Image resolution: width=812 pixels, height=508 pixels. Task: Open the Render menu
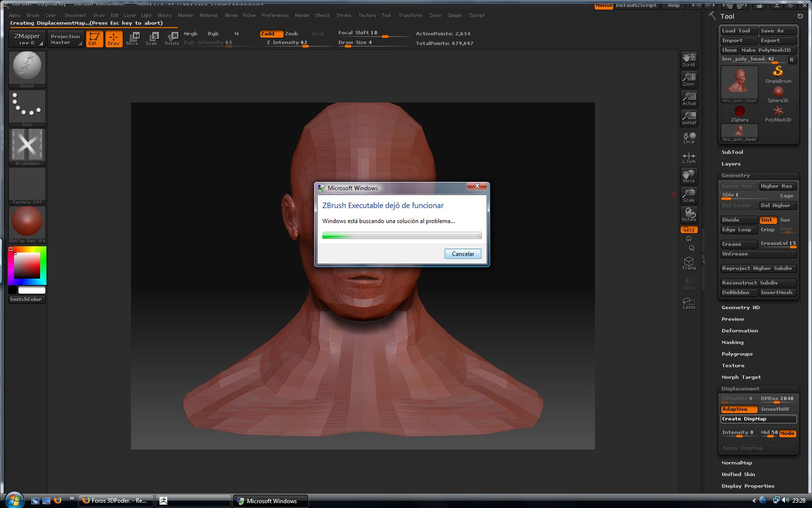302,15
